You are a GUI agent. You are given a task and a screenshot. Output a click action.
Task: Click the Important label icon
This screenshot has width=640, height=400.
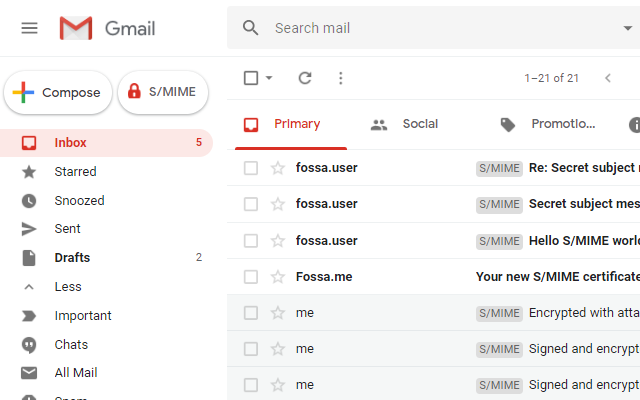[29, 316]
